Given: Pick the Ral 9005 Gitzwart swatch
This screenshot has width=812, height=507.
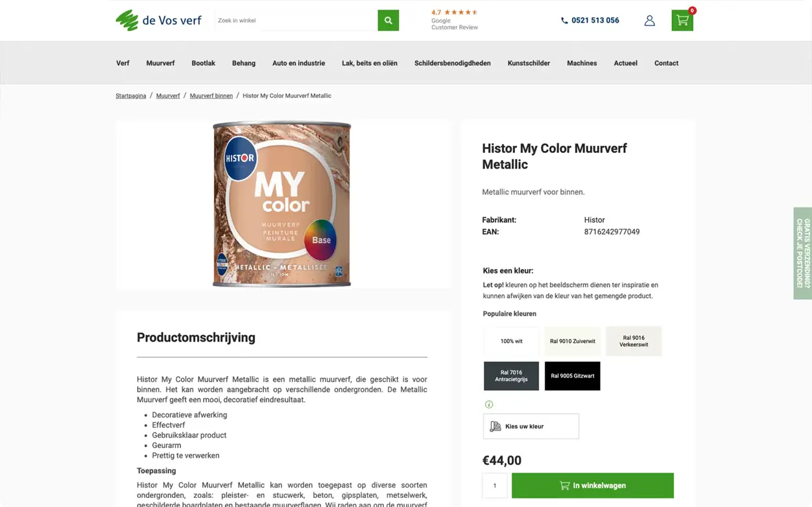Looking at the screenshot, I should [x=572, y=376].
